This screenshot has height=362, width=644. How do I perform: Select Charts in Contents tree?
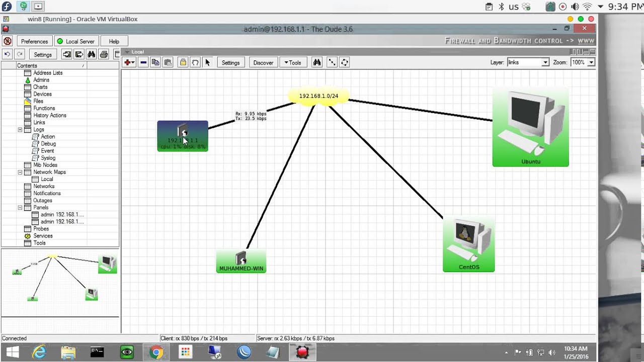[x=40, y=87]
